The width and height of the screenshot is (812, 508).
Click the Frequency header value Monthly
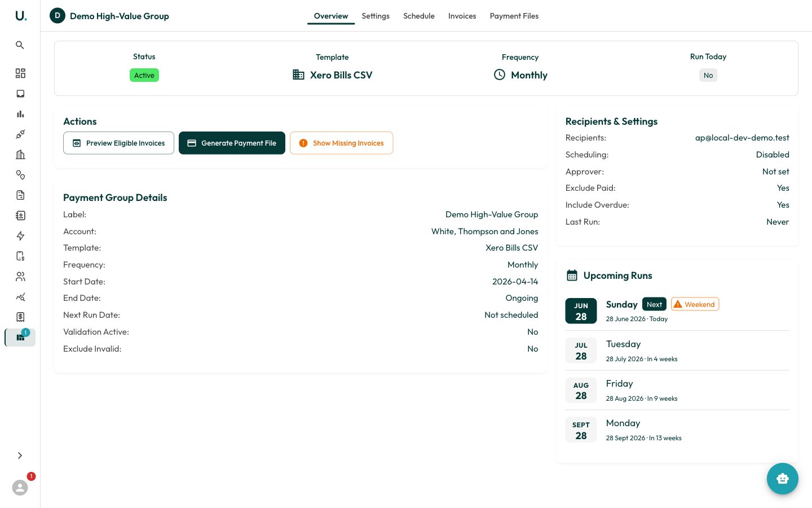pos(529,75)
